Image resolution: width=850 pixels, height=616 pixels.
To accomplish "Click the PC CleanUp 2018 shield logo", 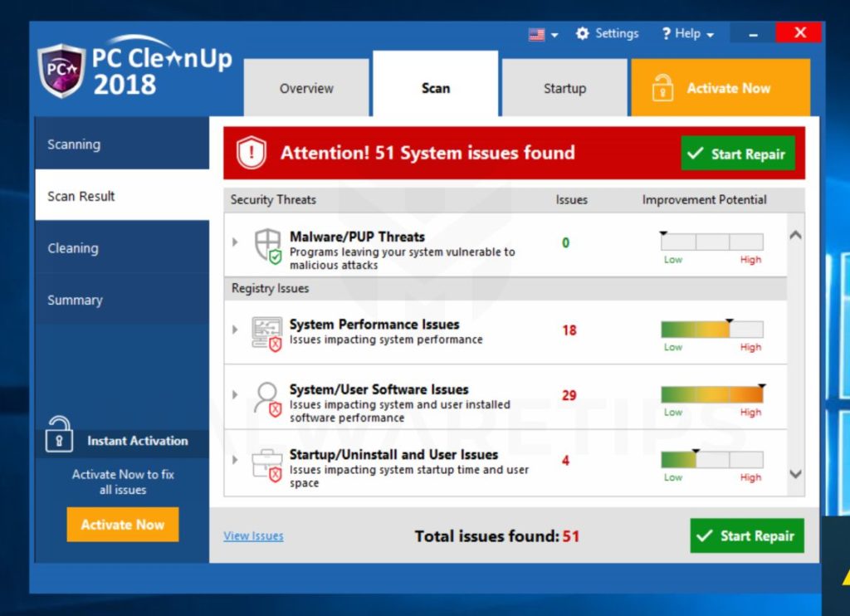I will click(x=61, y=69).
